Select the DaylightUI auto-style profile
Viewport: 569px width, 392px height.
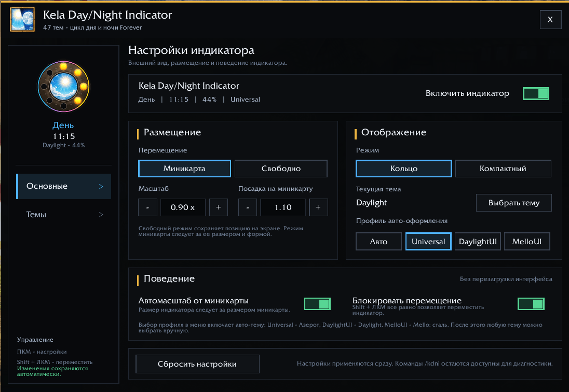tap(478, 242)
